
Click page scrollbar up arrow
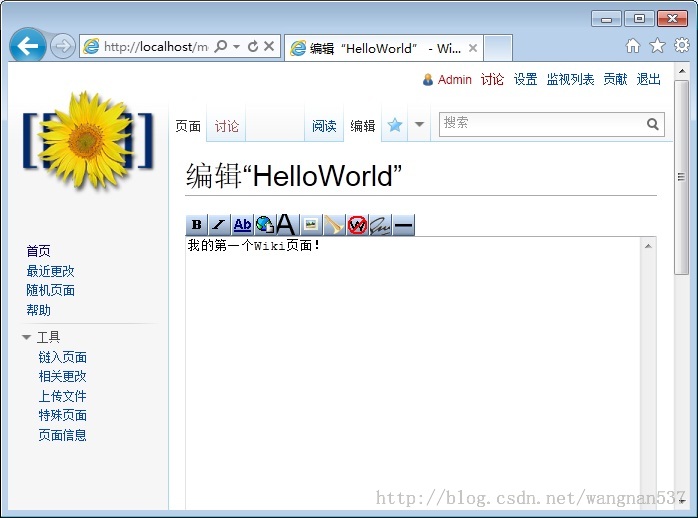coord(681,71)
